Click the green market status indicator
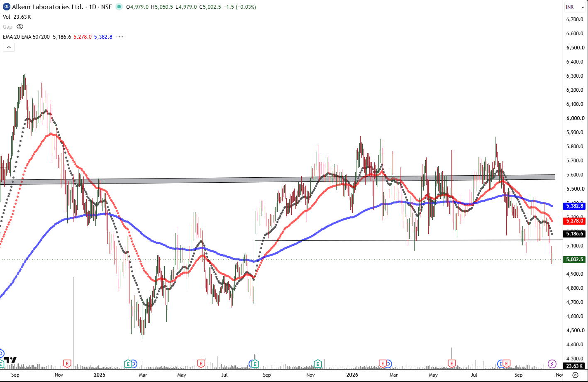Screen dimensions: 588x382 click(x=119, y=7)
